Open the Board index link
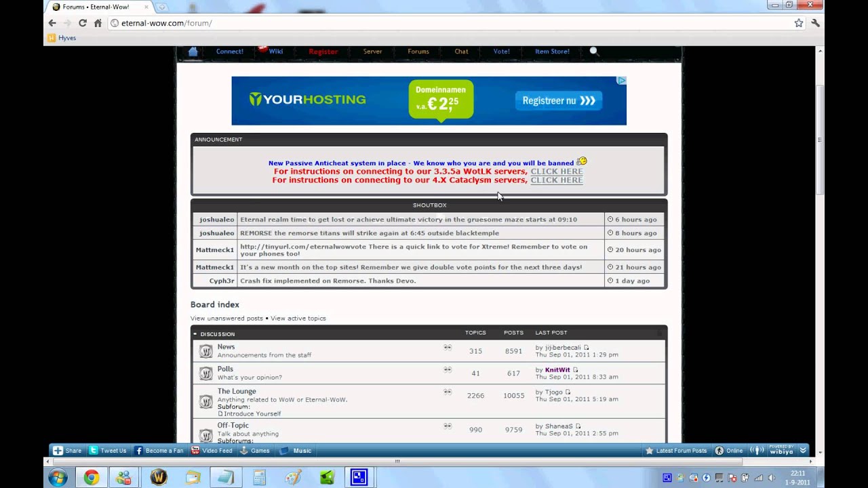 [x=215, y=305]
